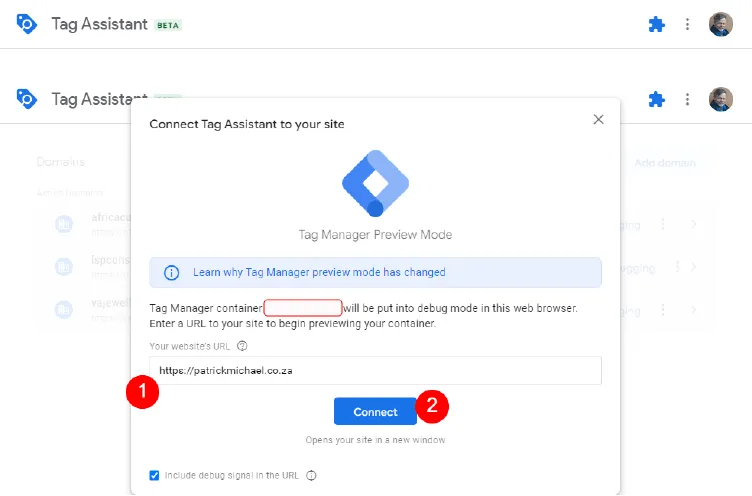Click the 'Connect Tag Assistant to your site' heading
This screenshot has width=752, height=496.
click(247, 124)
